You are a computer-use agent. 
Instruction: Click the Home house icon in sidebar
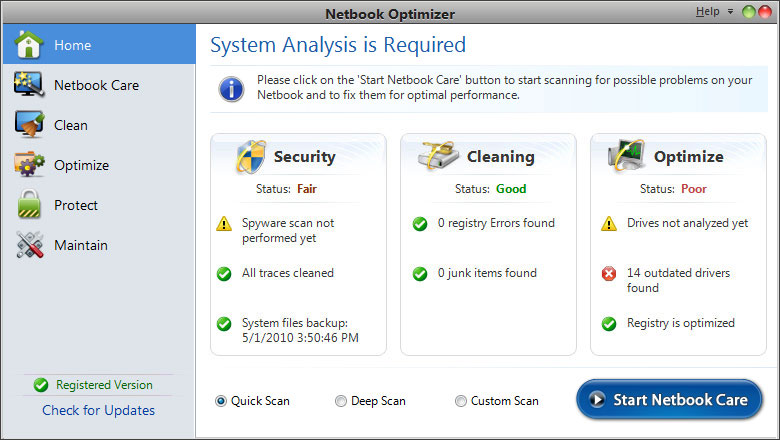[29, 45]
